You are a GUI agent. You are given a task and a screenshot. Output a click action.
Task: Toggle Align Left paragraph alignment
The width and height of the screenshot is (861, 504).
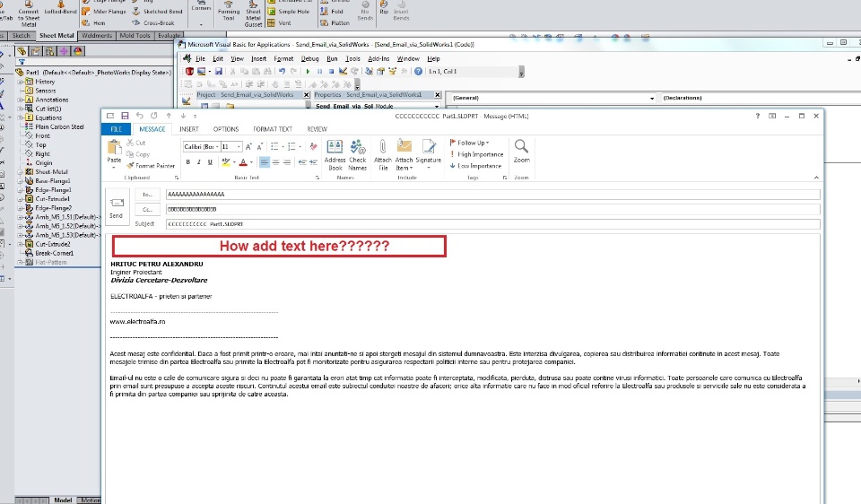click(x=264, y=162)
